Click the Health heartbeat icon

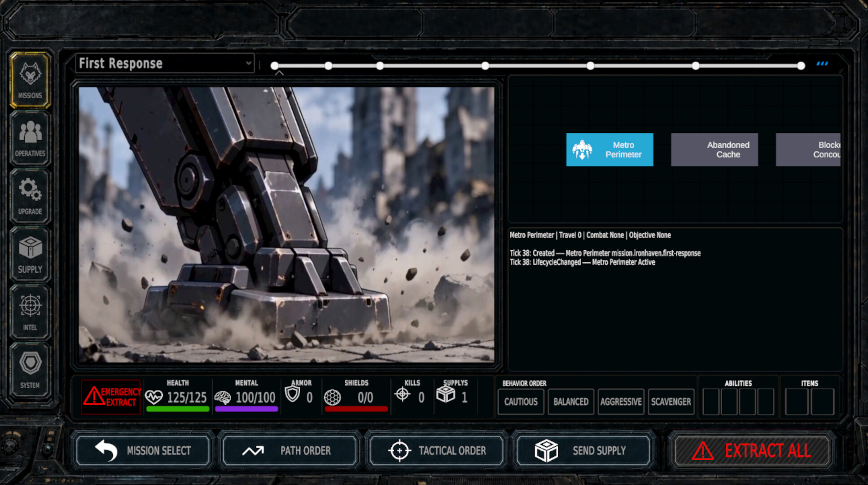point(154,397)
